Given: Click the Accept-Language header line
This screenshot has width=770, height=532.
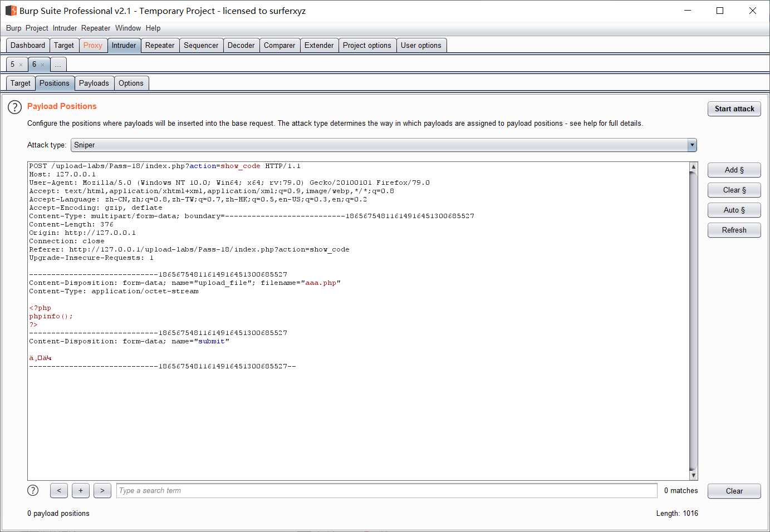Looking at the screenshot, I should coord(198,199).
